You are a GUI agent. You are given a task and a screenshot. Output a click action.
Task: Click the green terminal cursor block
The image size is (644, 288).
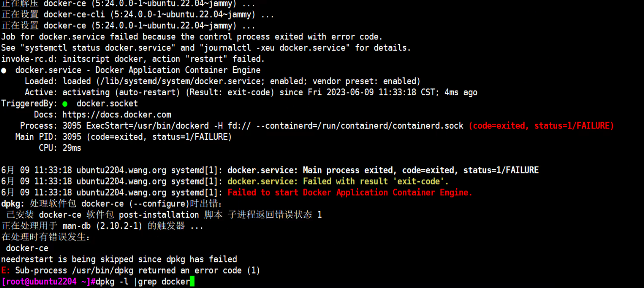[x=192, y=282]
